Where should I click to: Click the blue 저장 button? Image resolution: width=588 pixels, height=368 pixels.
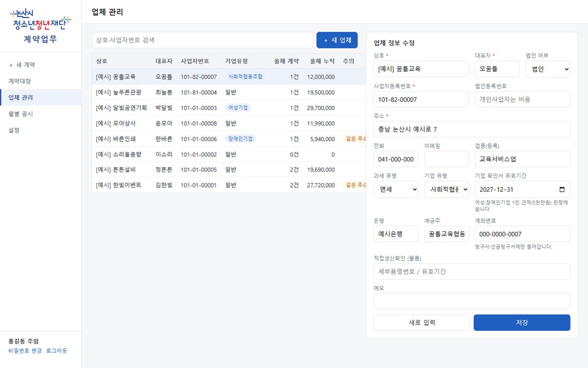[522, 323]
